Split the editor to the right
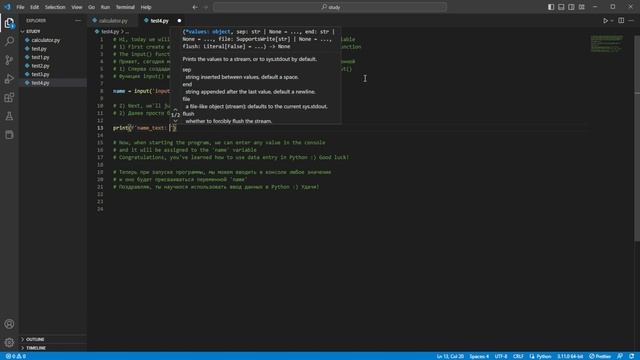The width and height of the screenshot is (640, 360). click(x=621, y=20)
